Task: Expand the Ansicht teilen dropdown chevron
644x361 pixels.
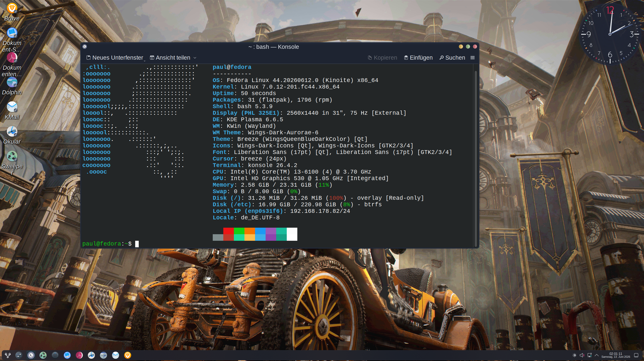Action: (x=195, y=58)
